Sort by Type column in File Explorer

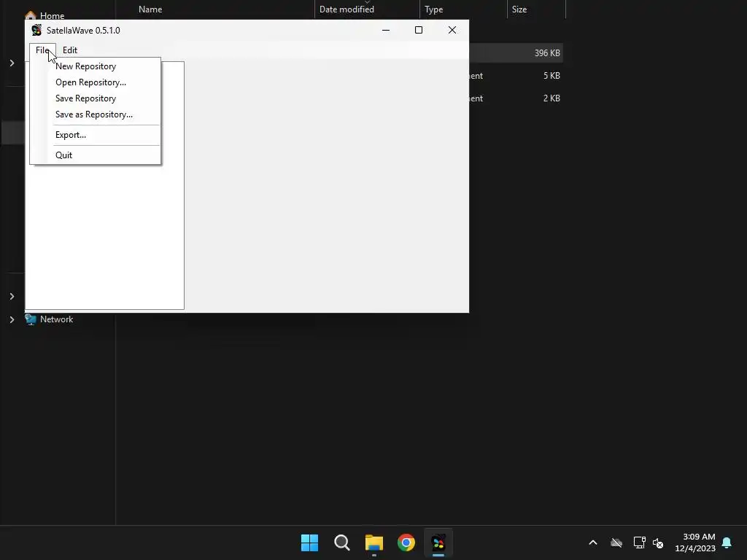pos(434,9)
